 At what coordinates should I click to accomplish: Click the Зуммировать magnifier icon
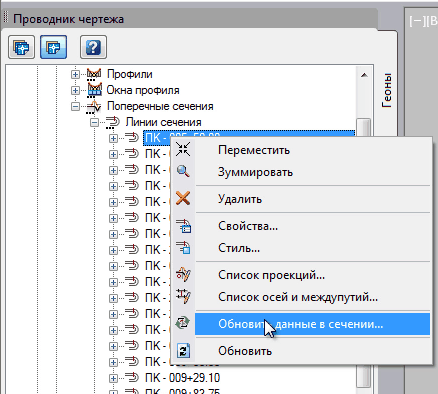183,171
